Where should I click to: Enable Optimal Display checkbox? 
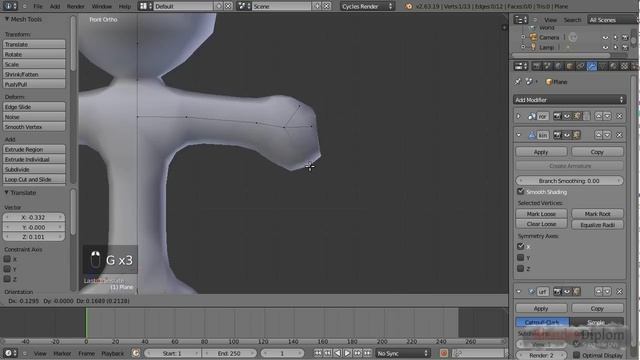(x=577, y=355)
